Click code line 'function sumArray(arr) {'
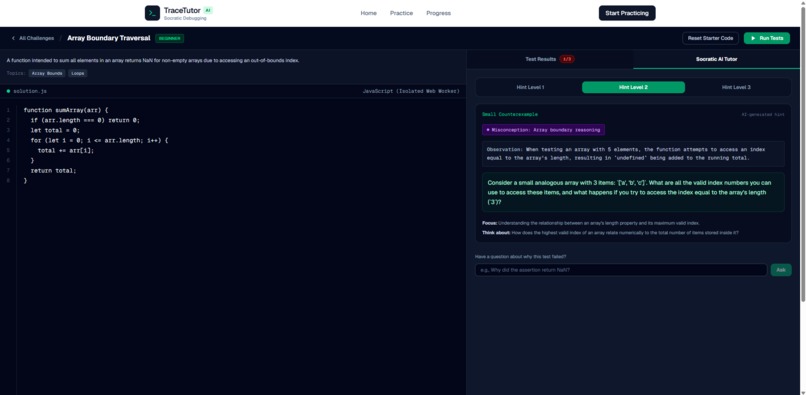The width and height of the screenshot is (806, 395). [x=66, y=110]
